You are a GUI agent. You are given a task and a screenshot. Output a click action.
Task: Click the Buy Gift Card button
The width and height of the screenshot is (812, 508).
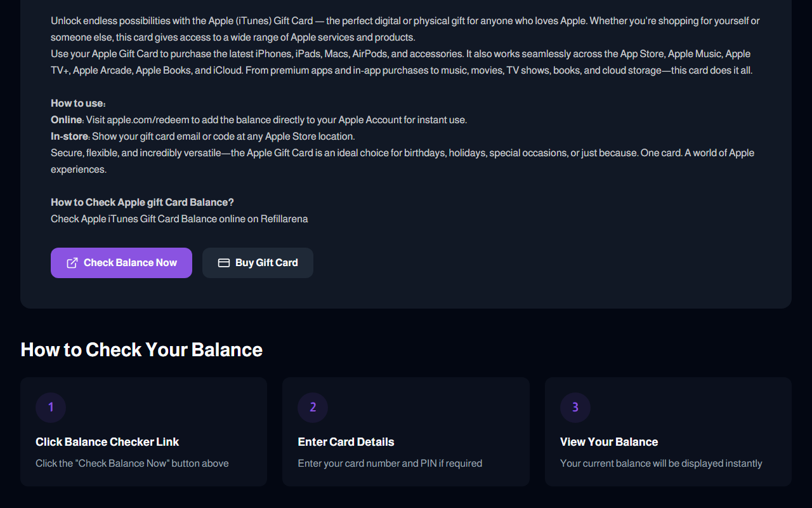[x=258, y=263]
